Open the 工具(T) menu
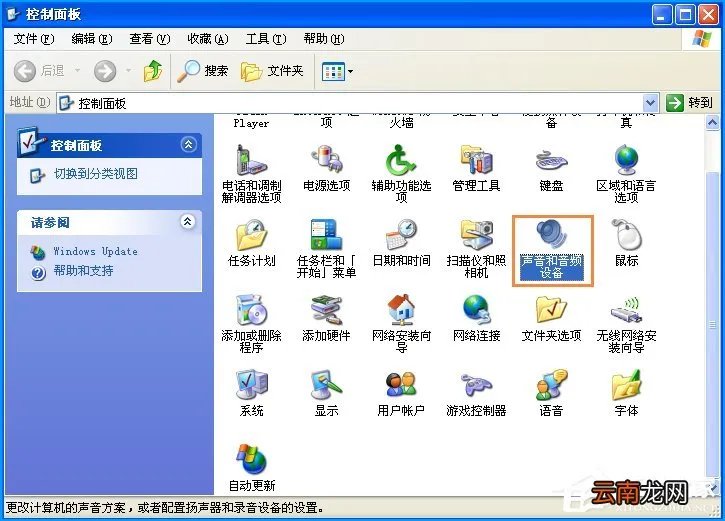 pos(266,39)
